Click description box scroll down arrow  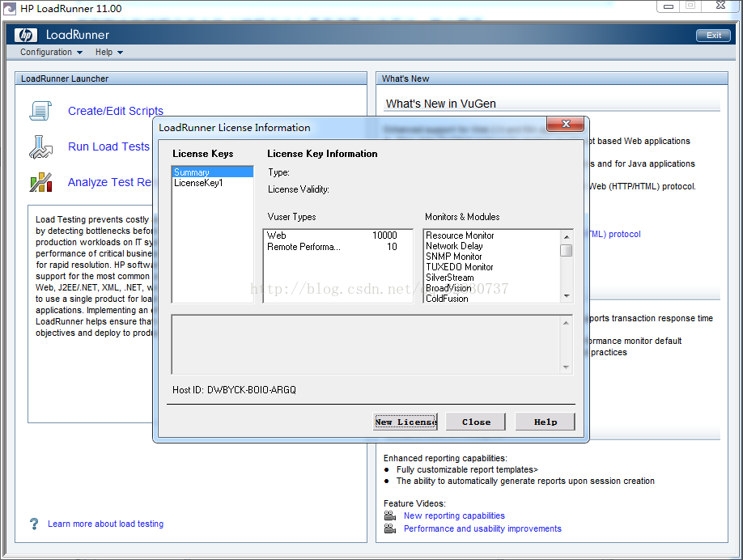click(x=566, y=367)
